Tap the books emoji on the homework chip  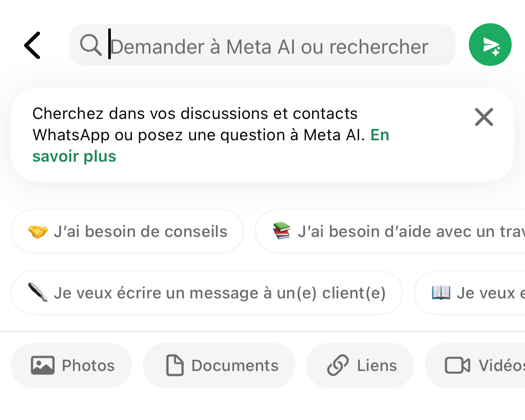(x=282, y=231)
